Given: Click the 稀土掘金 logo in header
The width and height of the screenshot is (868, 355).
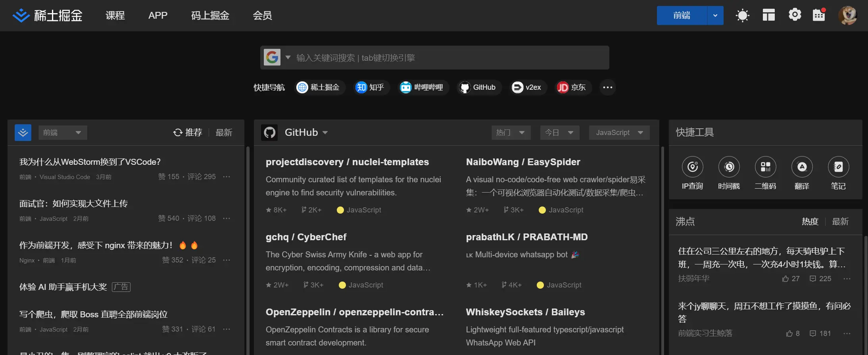Looking at the screenshot, I should [x=48, y=15].
